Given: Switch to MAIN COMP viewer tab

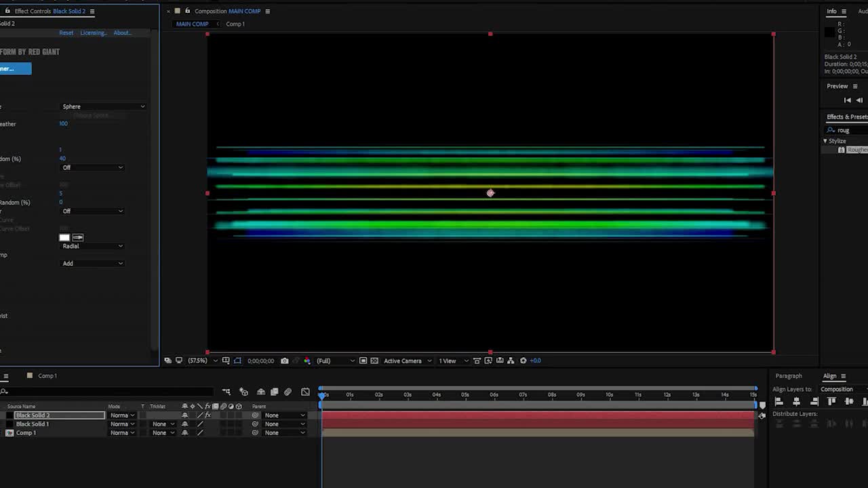Looking at the screenshot, I should point(192,24).
